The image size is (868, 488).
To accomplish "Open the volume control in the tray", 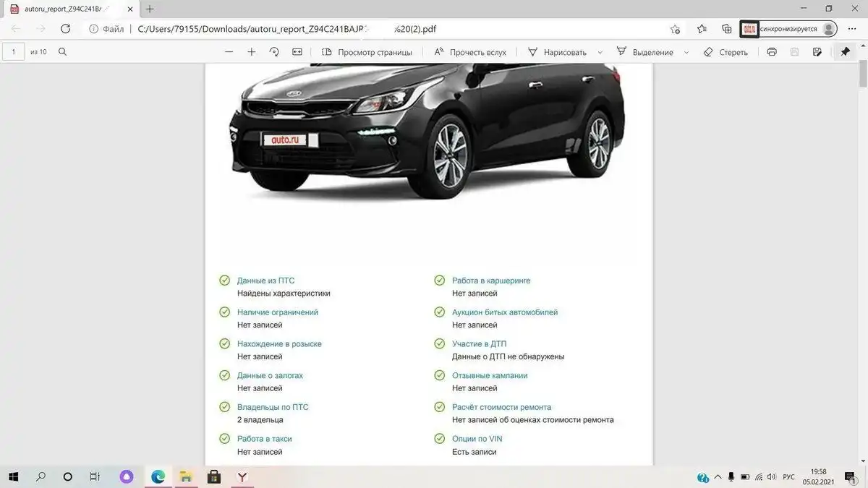I will pyautogui.click(x=770, y=477).
